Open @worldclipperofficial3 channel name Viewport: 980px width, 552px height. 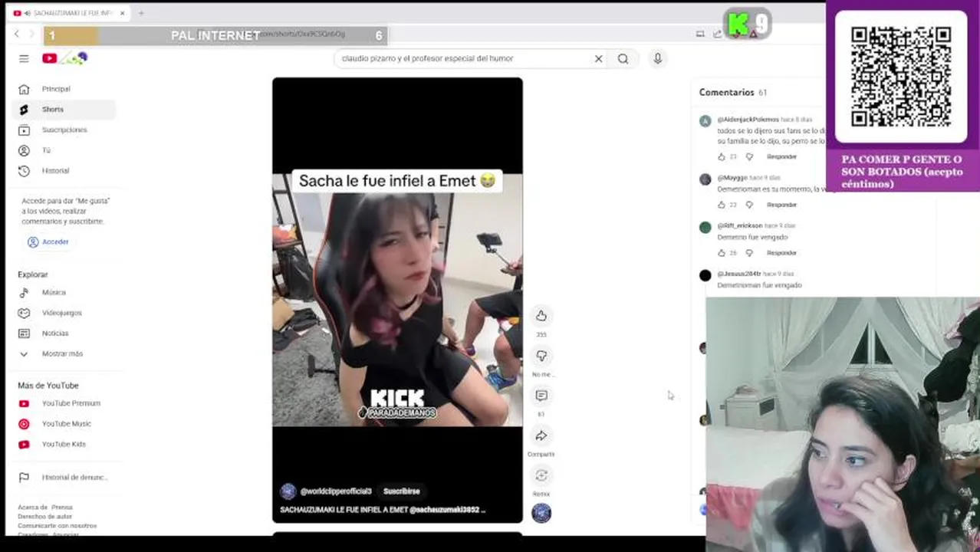[x=336, y=491]
